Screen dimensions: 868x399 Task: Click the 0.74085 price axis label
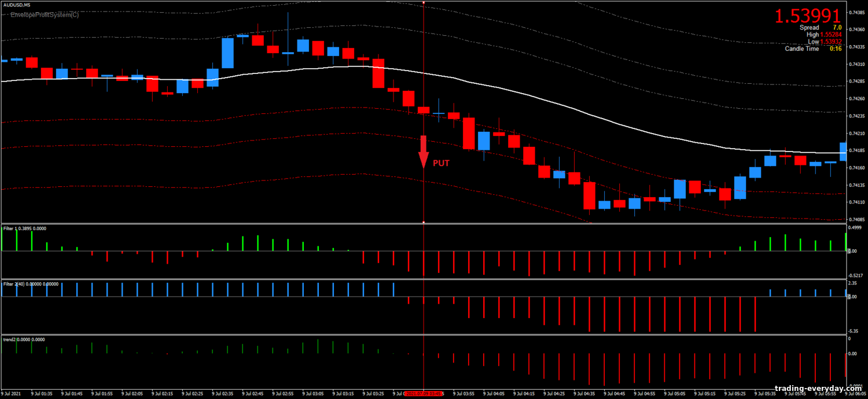[857, 220]
